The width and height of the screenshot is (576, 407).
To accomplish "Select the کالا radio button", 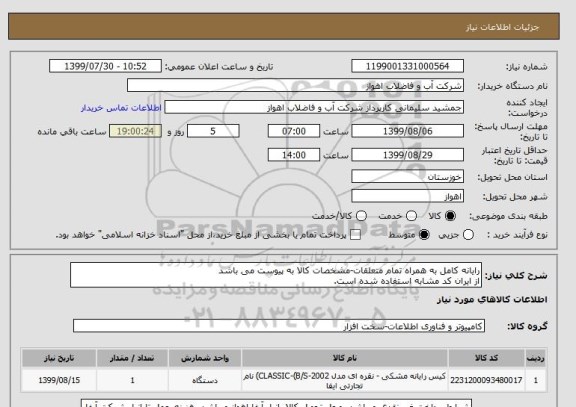I will [450, 216].
